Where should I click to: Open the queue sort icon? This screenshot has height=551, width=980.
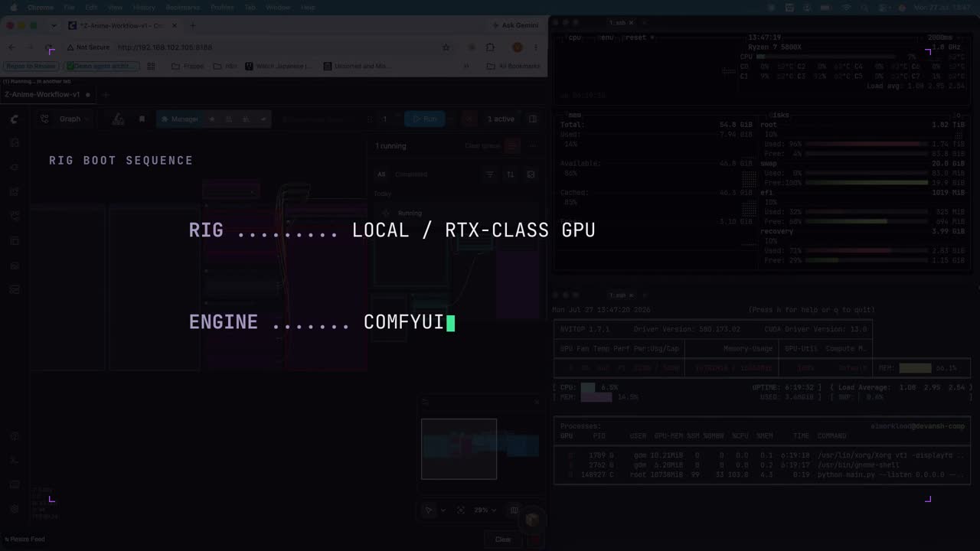pos(511,174)
